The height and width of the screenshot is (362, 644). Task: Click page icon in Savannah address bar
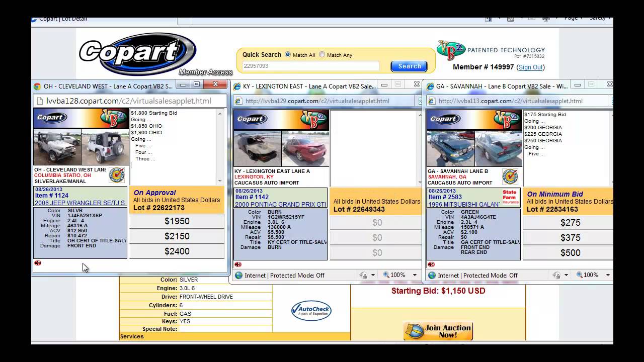click(x=433, y=101)
